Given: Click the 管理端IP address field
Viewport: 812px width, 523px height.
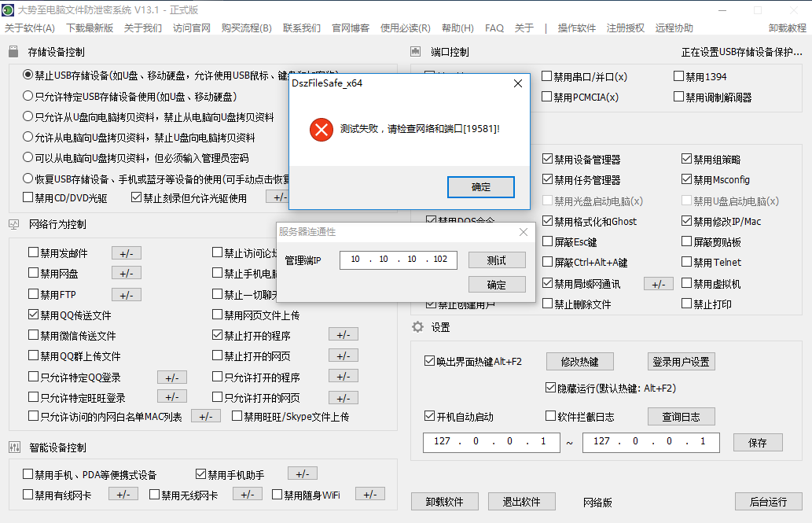Looking at the screenshot, I should (399, 260).
